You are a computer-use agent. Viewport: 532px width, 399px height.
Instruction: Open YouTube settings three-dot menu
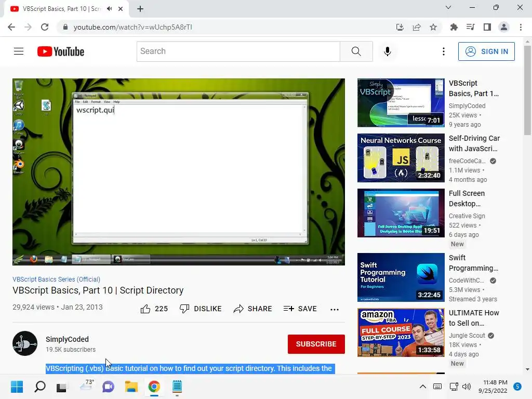point(444,51)
